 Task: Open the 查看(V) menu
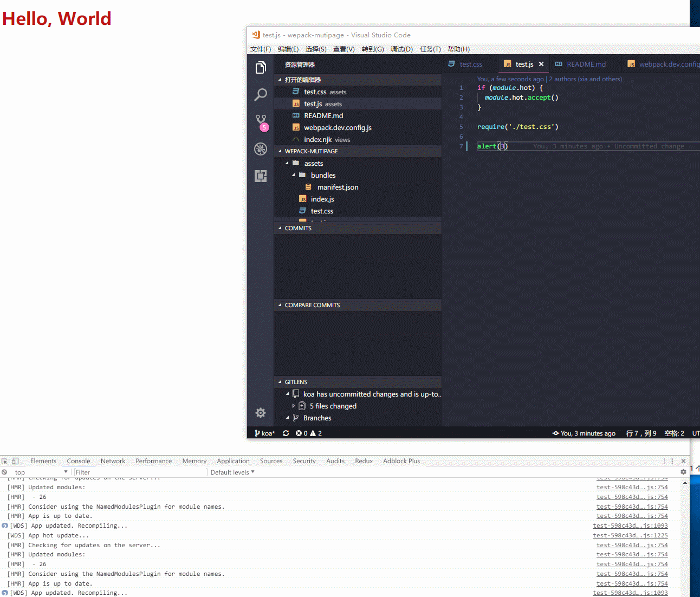pyautogui.click(x=344, y=49)
